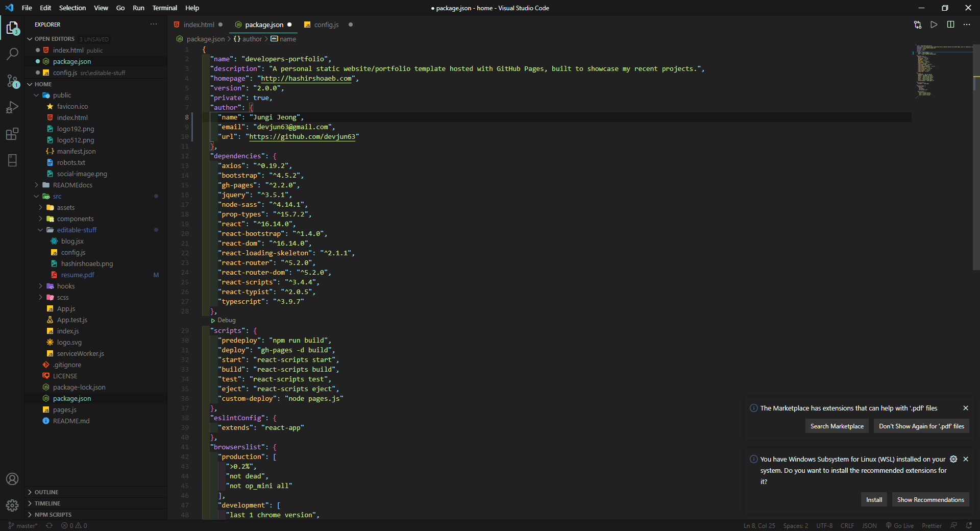Open the Extensions view
980x531 pixels.
(12, 134)
